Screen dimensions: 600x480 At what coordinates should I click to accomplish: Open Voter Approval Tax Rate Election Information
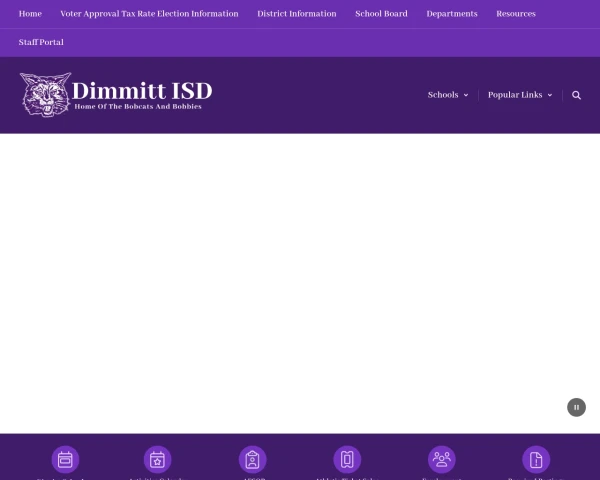pos(149,14)
